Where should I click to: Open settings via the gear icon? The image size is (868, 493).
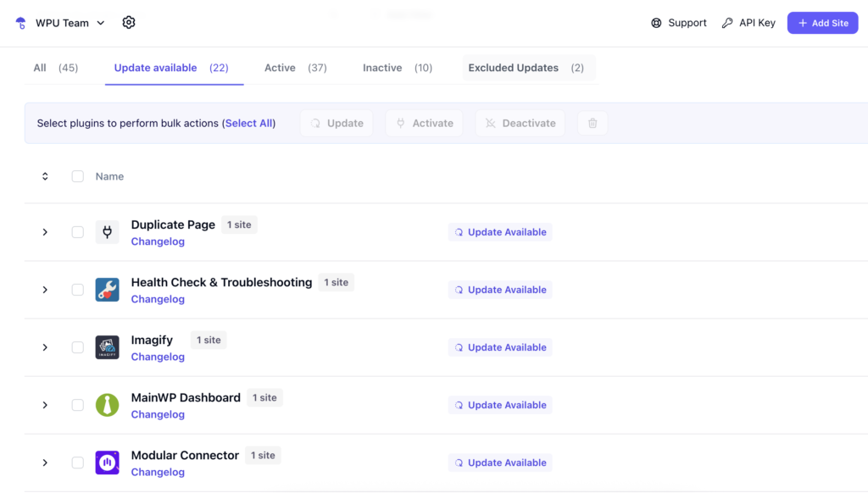(129, 23)
